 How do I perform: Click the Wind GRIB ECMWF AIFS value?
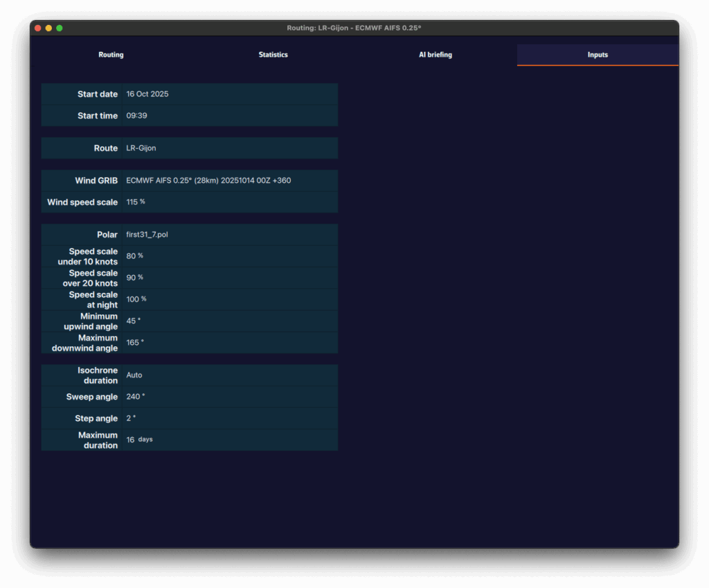[x=208, y=181]
